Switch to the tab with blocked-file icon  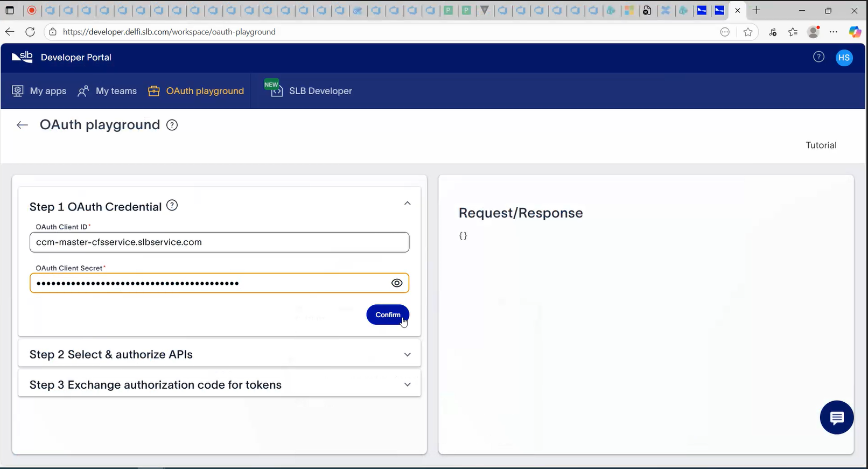click(x=647, y=10)
